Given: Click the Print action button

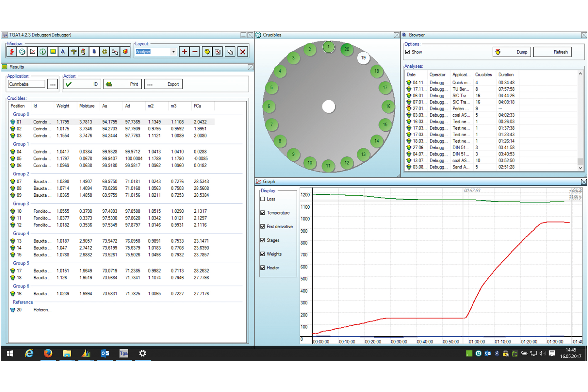Looking at the screenshot, I should pos(122,84).
